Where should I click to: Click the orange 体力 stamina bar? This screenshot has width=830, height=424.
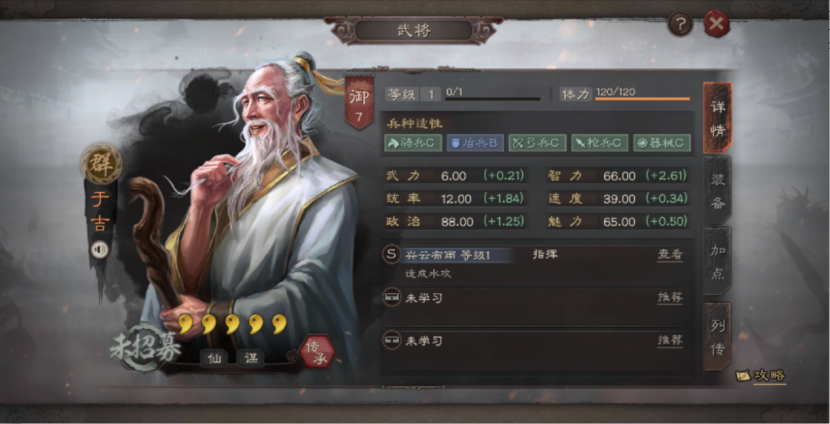(642, 98)
